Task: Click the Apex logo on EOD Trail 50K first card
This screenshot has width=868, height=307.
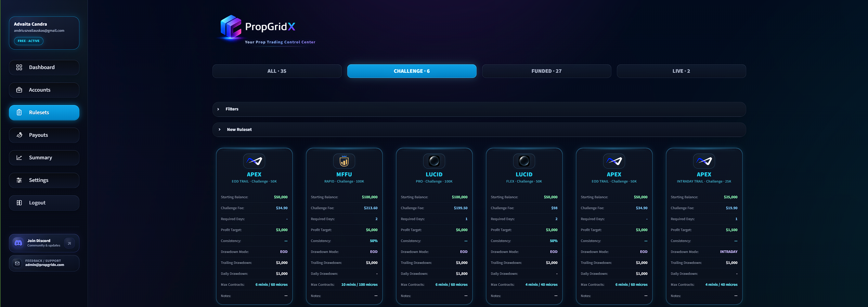Action: [x=254, y=161]
